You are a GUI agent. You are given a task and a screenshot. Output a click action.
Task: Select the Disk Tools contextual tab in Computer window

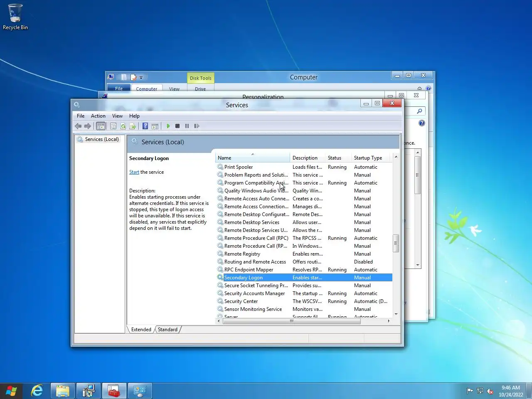200,78
